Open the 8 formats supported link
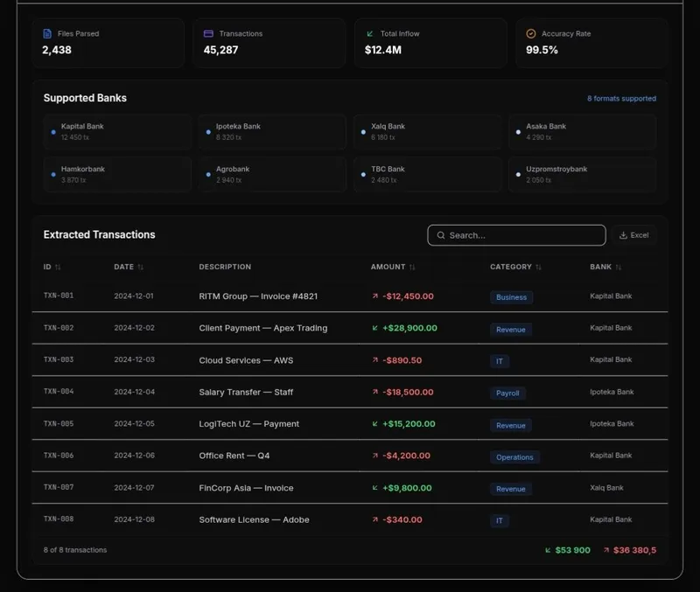Viewport: 700px width, 592px height. pos(621,99)
